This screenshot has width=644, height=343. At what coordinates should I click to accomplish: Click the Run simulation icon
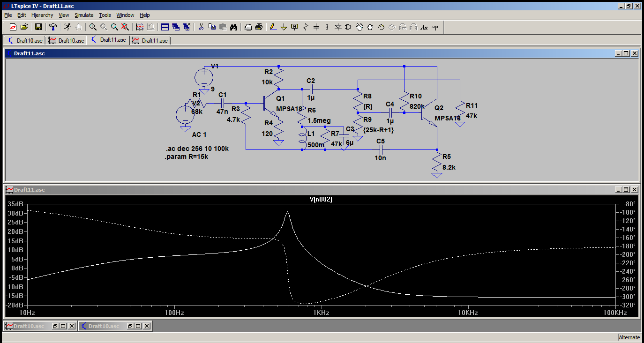[67, 27]
